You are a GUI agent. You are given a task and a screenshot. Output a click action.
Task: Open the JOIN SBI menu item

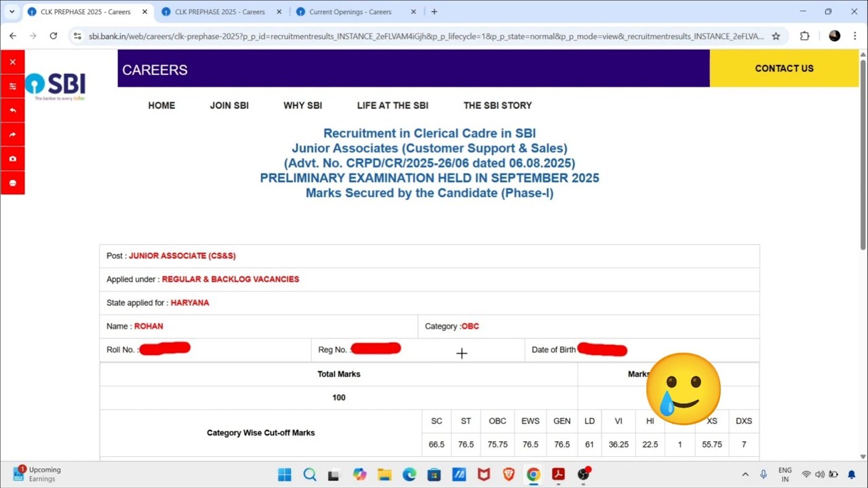[229, 105]
